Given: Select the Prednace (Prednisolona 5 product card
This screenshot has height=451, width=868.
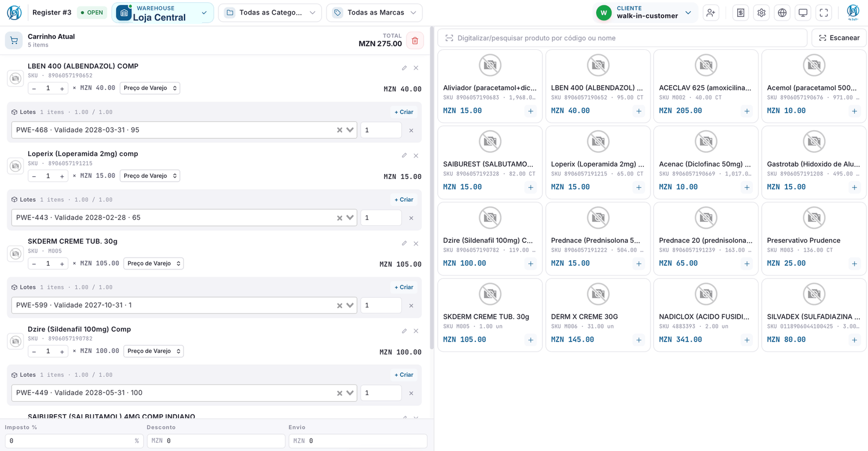Looking at the screenshot, I should [598, 239].
